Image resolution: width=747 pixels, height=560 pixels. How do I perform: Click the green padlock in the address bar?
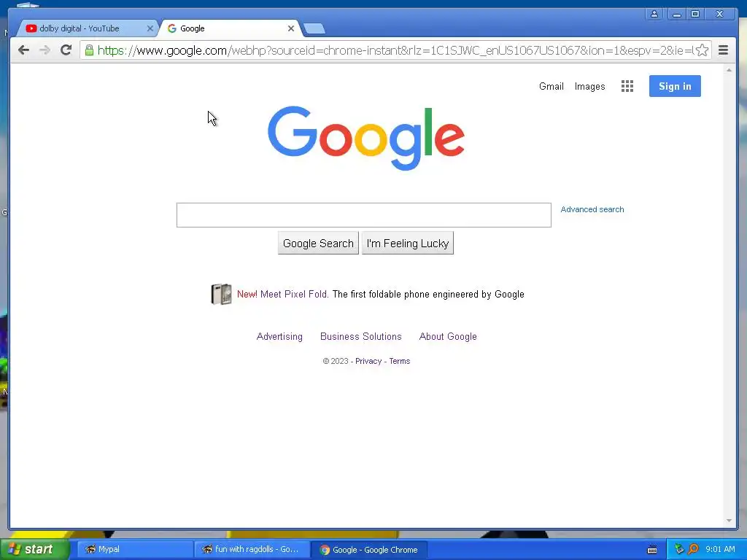pyautogui.click(x=89, y=50)
